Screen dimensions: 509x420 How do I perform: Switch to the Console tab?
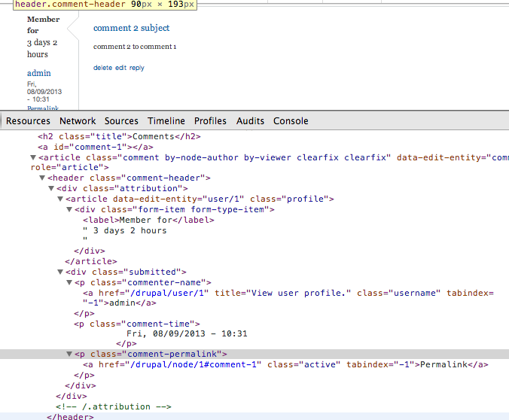coord(291,120)
